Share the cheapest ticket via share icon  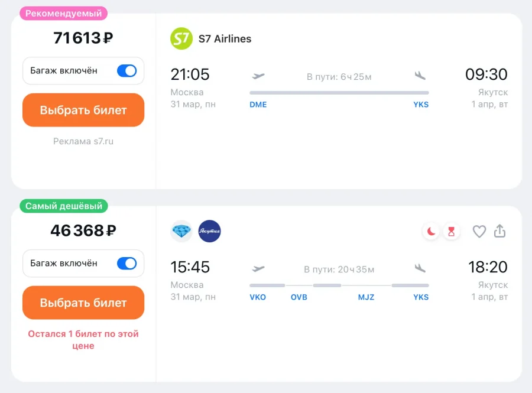pyautogui.click(x=499, y=232)
